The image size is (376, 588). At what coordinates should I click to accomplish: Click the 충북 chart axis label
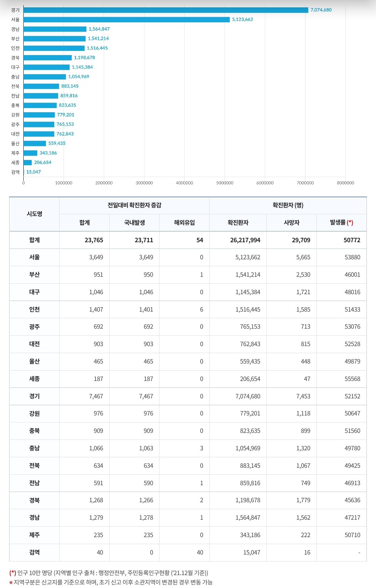(15, 105)
